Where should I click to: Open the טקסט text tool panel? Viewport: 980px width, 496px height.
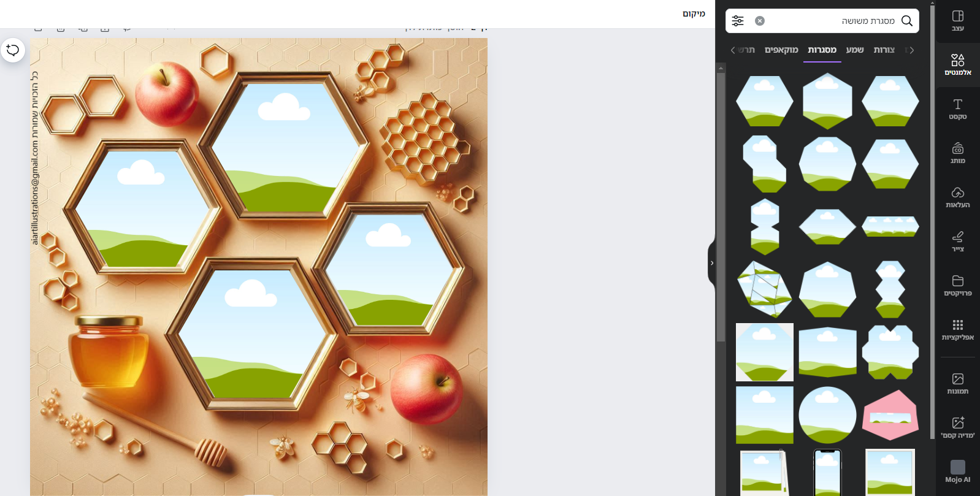(x=957, y=109)
